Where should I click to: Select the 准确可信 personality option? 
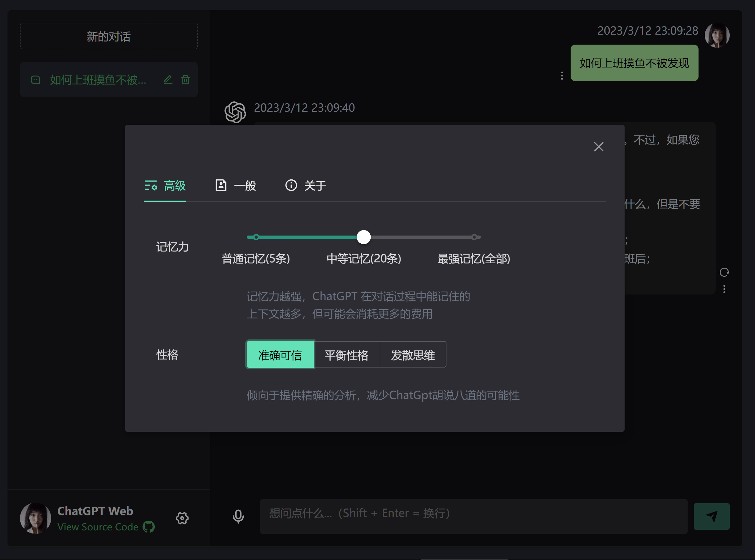point(280,355)
